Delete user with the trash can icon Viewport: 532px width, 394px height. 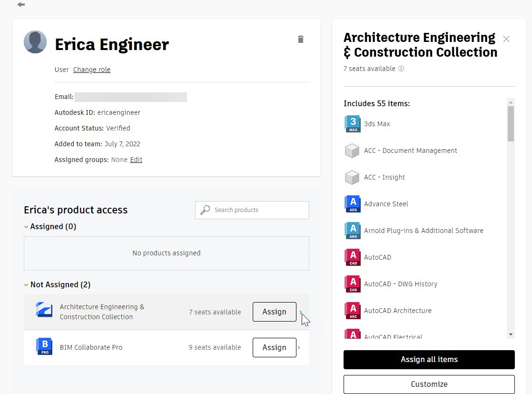coord(301,39)
